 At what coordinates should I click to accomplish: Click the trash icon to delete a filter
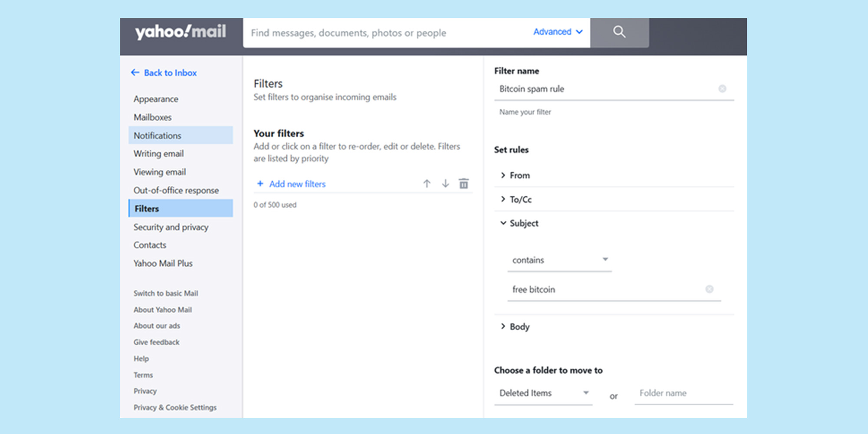tap(464, 184)
